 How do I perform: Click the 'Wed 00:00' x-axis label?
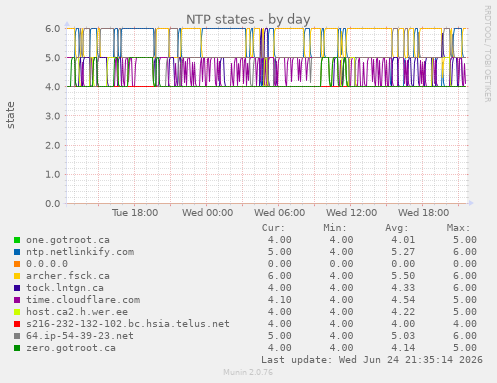[x=207, y=213]
